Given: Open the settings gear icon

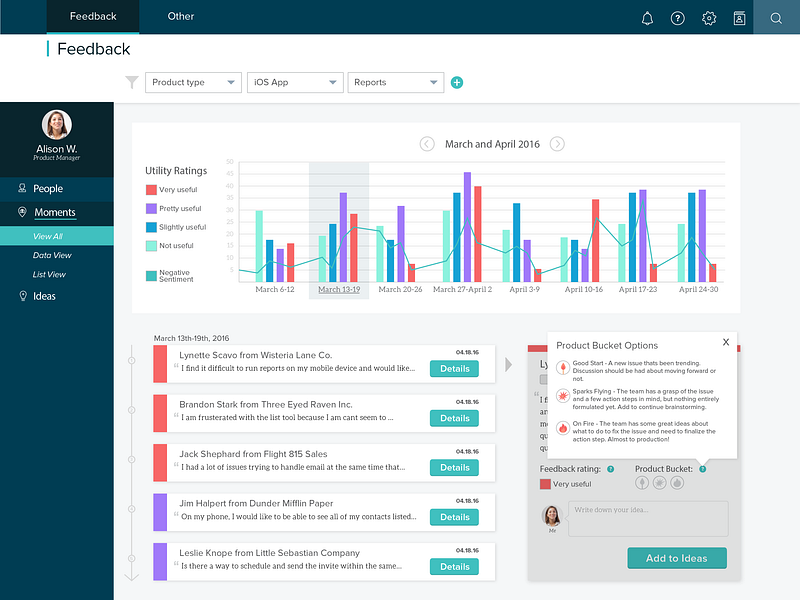Looking at the screenshot, I should point(710,18).
